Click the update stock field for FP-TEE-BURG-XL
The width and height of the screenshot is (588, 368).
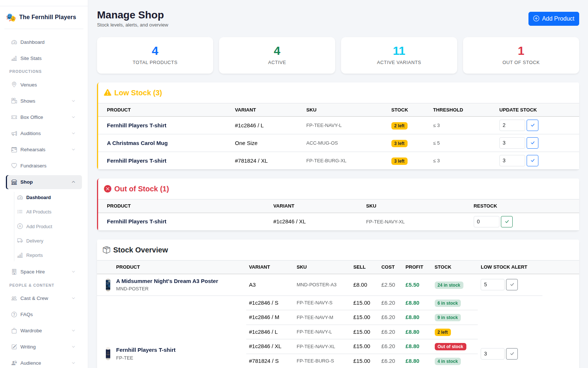(x=512, y=161)
